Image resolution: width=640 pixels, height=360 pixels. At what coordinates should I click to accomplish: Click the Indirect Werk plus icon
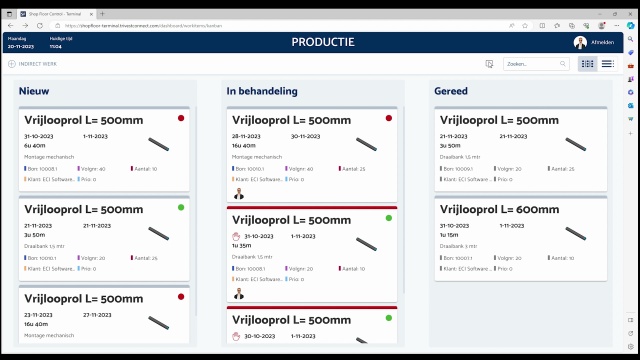12,64
